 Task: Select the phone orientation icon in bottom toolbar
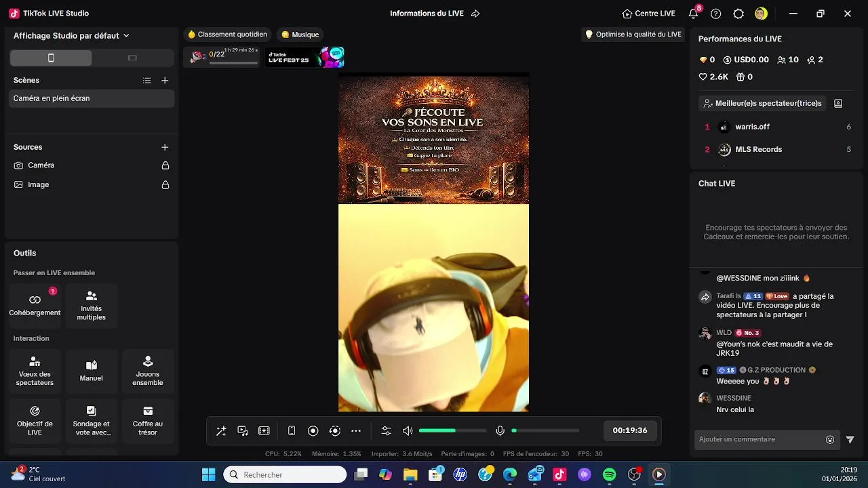[292, 431]
